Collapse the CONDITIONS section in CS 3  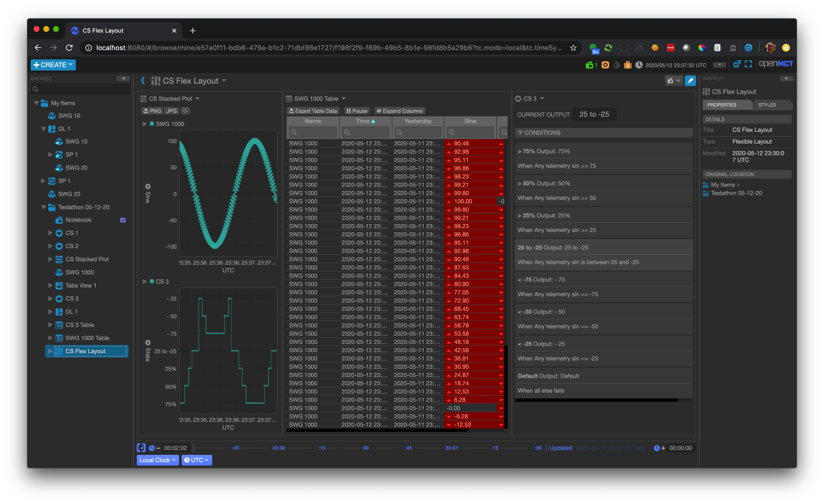(x=520, y=132)
